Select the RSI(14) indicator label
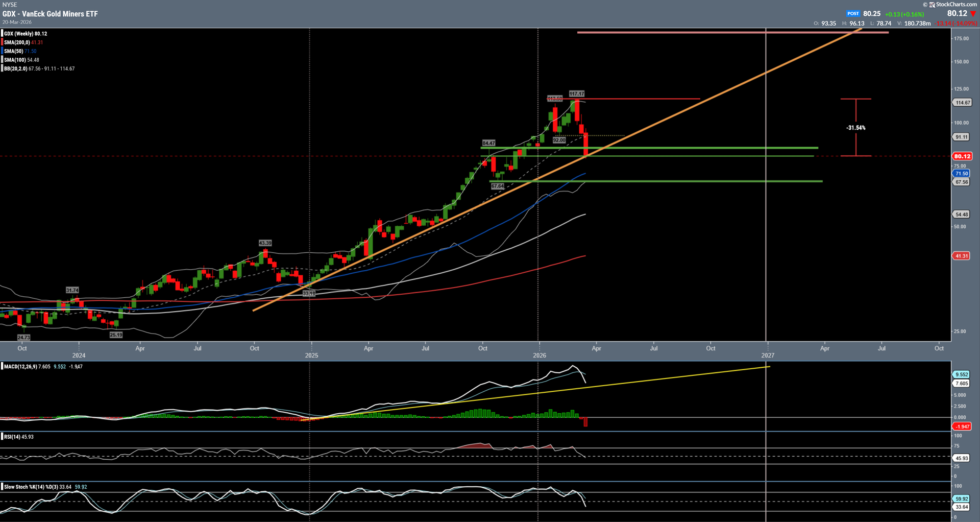The image size is (980, 522). 12,437
